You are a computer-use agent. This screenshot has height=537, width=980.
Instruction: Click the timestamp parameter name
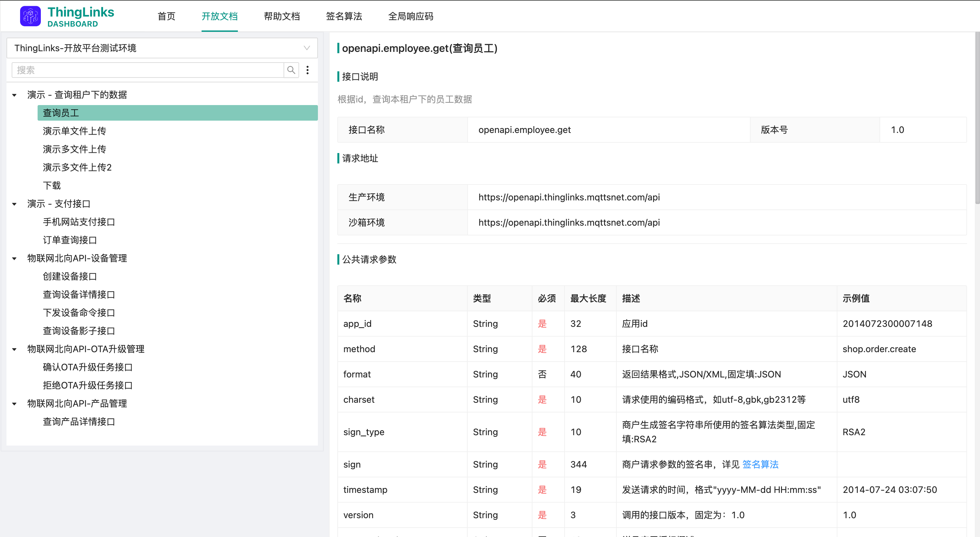tap(365, 490)
